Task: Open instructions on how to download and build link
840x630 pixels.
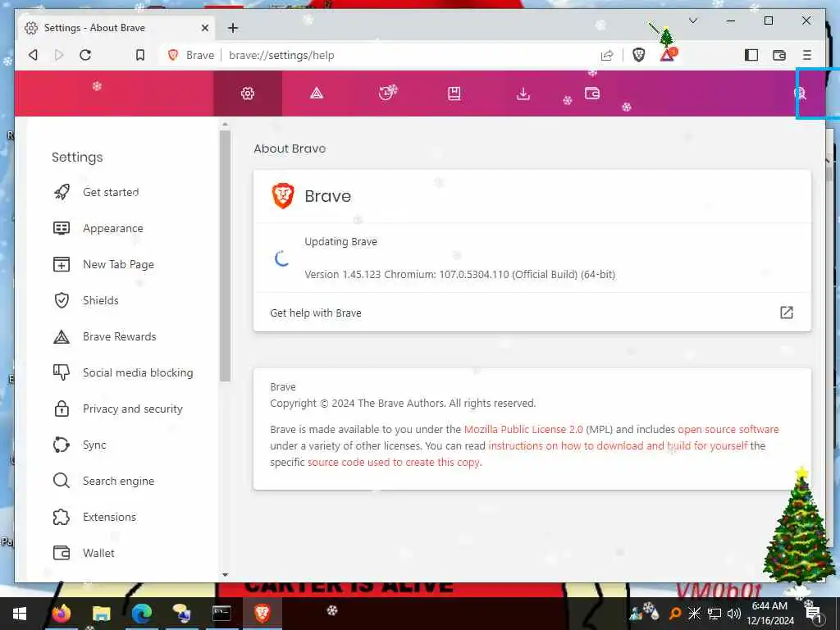Action: pyautogui.click(x=618, y=445)
